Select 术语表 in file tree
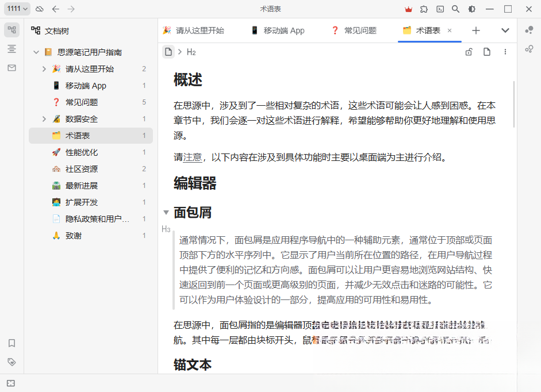 click(x=91, y=136)
